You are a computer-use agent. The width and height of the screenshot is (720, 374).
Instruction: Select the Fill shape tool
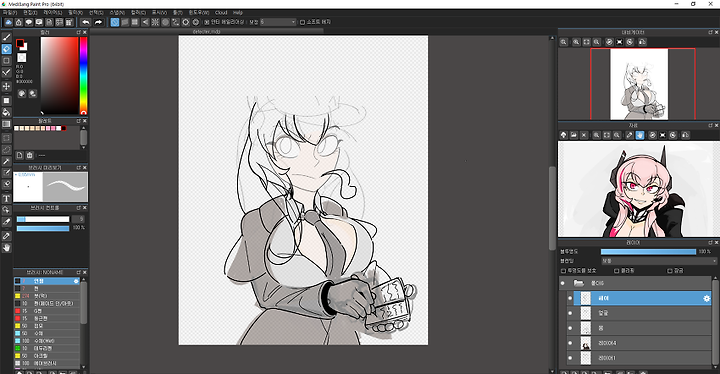[6, 100]
